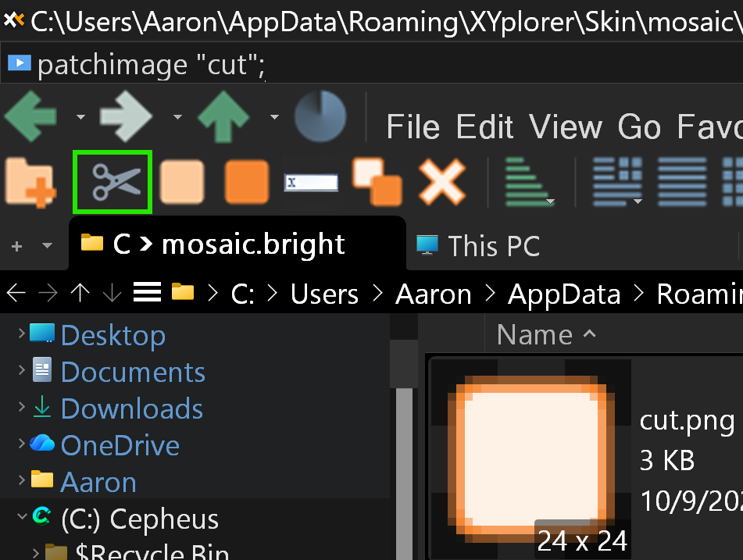The width and height of the screenshot is (743, 560).
Task: Open the Edit menu
Action: pos(485,127)
